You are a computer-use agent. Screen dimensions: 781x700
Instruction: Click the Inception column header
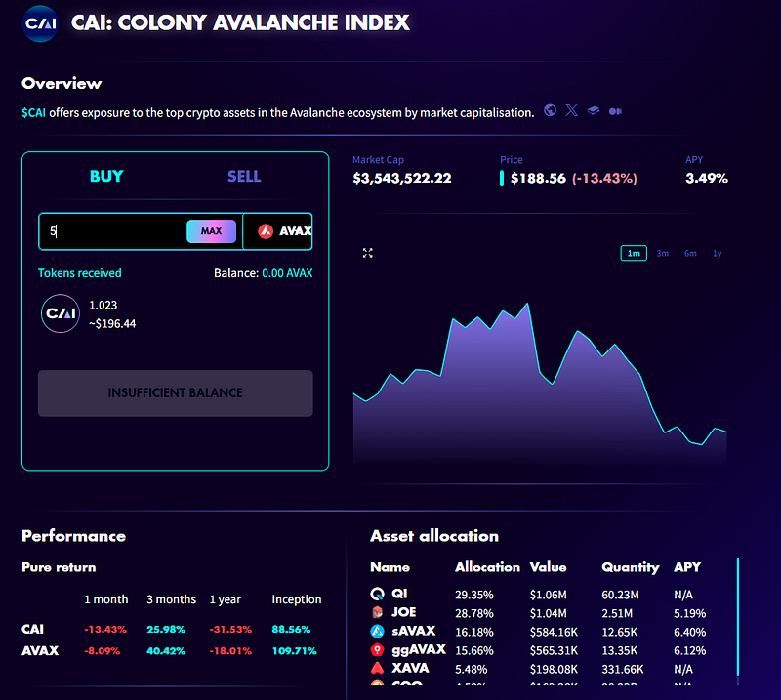coord(297,599)
